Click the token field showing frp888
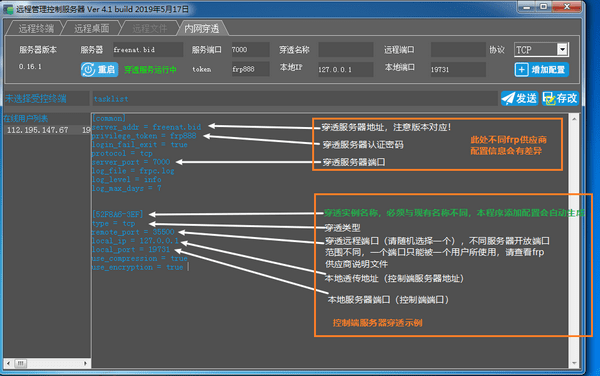Viewport: 600px width, 376px height. (x=250, y=69)
